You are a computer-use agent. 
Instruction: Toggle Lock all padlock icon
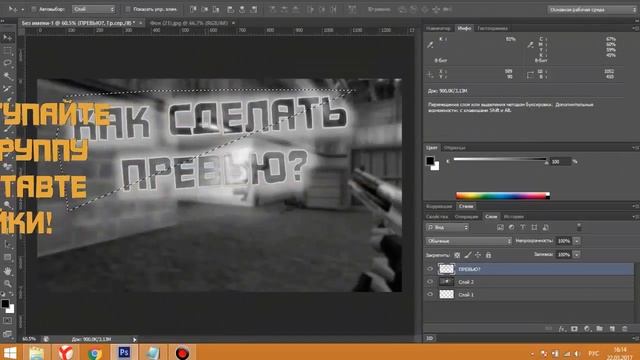489,255
